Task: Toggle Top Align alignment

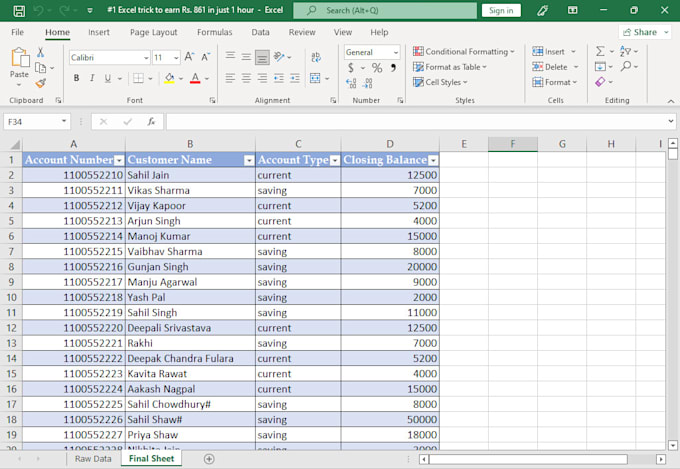Action: [x=230, y=56]
